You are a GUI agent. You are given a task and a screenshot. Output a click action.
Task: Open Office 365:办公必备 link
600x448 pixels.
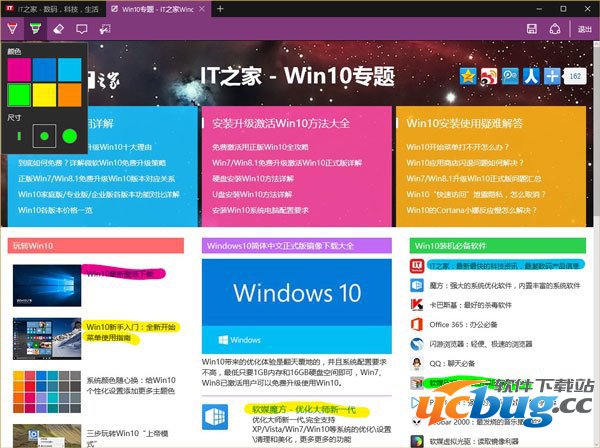pos(463,324)
